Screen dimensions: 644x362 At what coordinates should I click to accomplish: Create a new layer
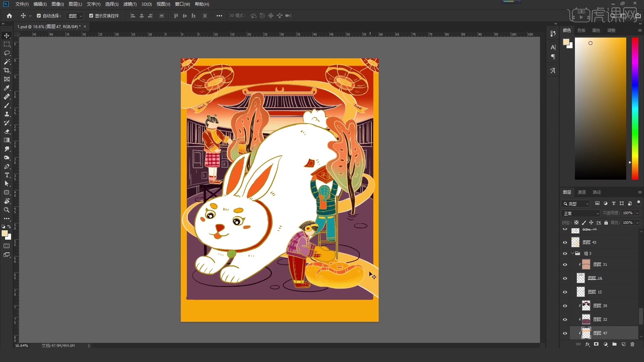pos(623,344)
